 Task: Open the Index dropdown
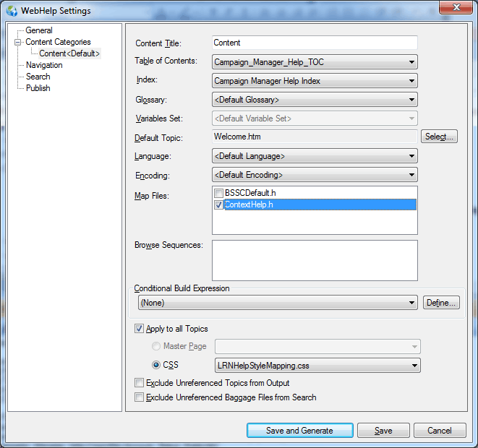click(315, 81)
